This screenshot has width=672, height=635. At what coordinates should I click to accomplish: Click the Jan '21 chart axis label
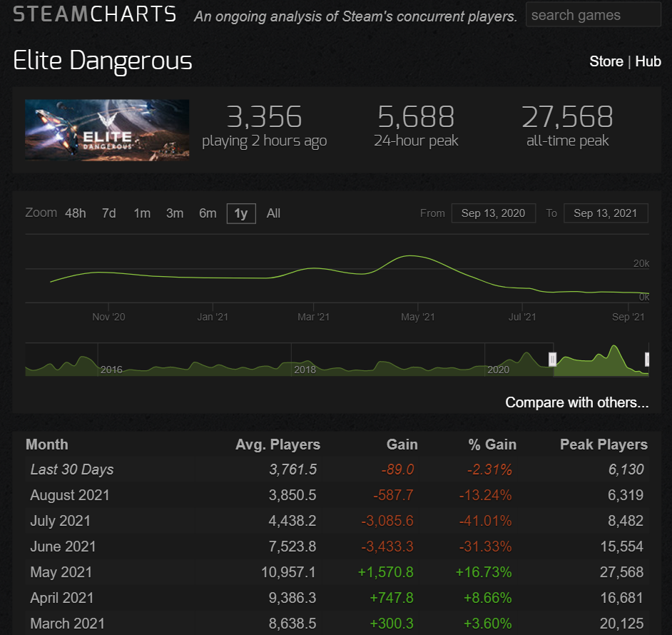coord(213,317)
